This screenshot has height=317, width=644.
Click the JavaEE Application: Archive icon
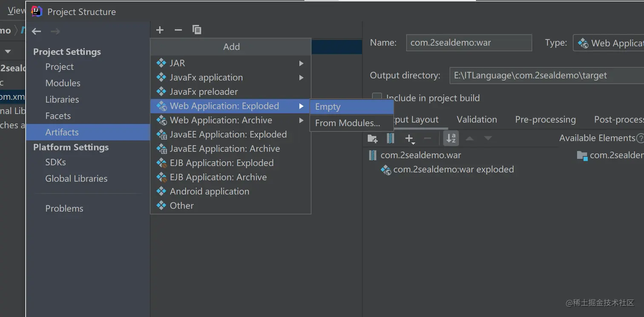(x=161, y=149)
